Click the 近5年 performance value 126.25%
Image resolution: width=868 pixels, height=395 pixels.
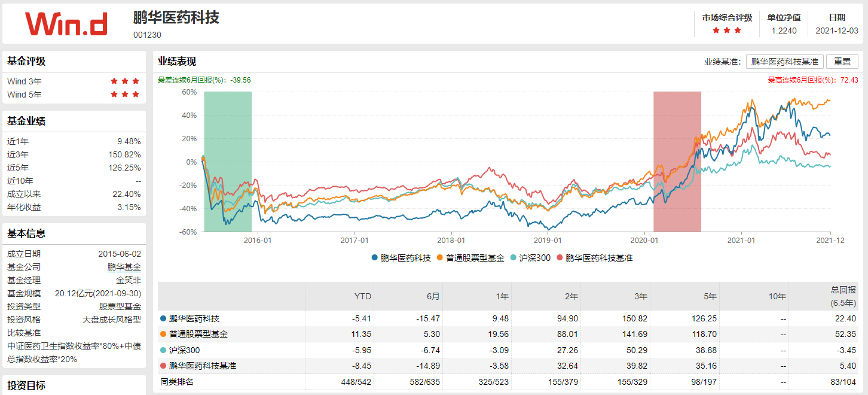pyautogui.click(x=124, y=168)
